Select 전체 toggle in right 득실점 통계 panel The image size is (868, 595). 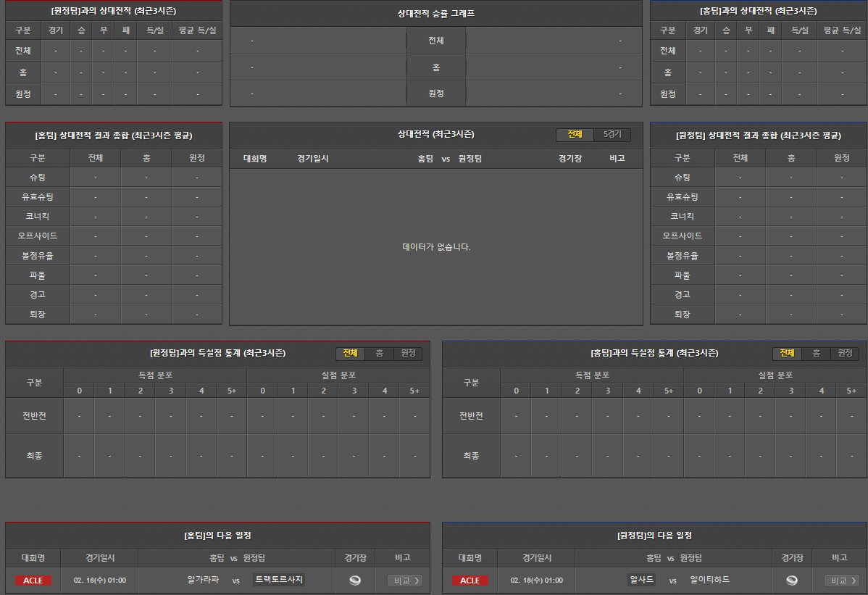coord(787,353)
